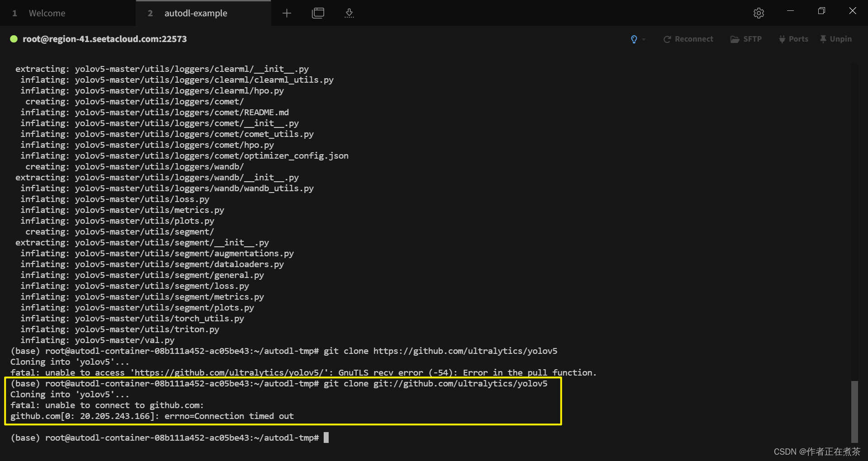Viewport: 868px width, 461px height.
Task: Click line 'creating: yolov5-master/utils/segment/'
Action: [120, 232]
